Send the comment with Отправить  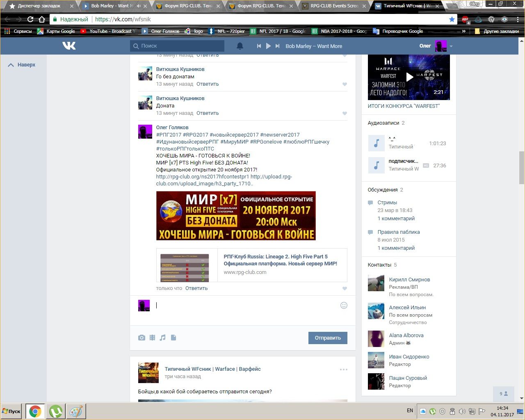click(328, 338)
